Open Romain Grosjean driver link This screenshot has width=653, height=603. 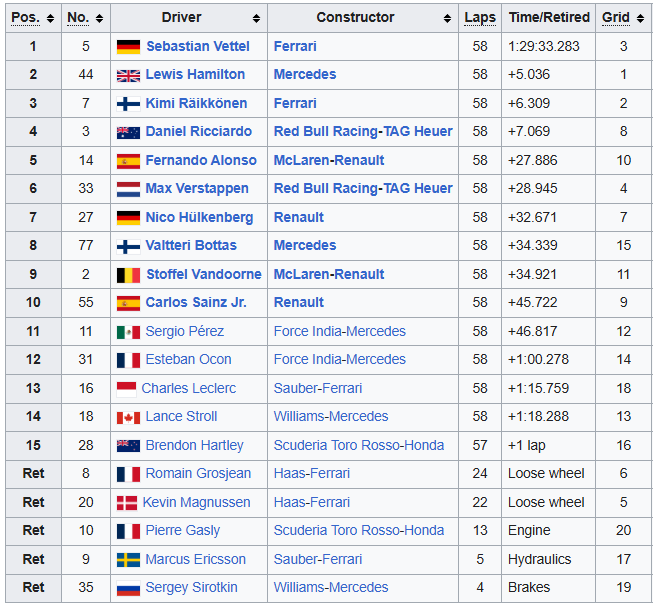198,473
